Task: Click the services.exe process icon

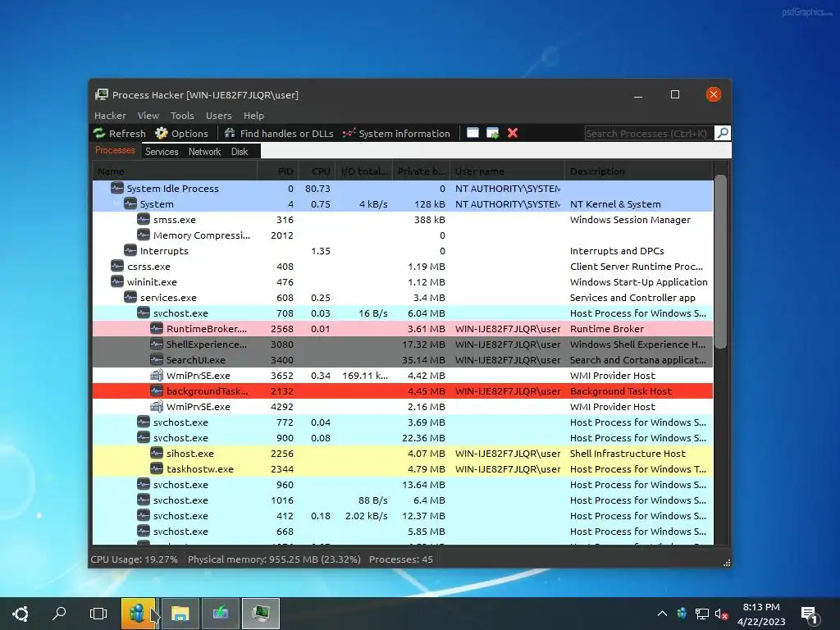Action: coord(130,297)
